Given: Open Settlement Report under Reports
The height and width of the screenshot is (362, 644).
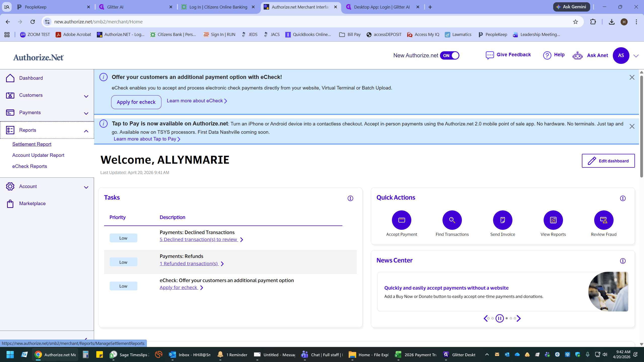Looking at the screenshot, I should click(32, 144).
